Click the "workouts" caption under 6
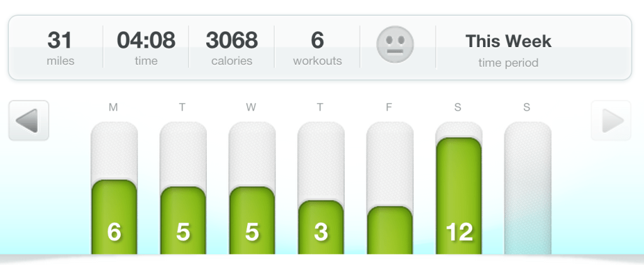Viewport: 644px width, 265px height. [317, 61]
